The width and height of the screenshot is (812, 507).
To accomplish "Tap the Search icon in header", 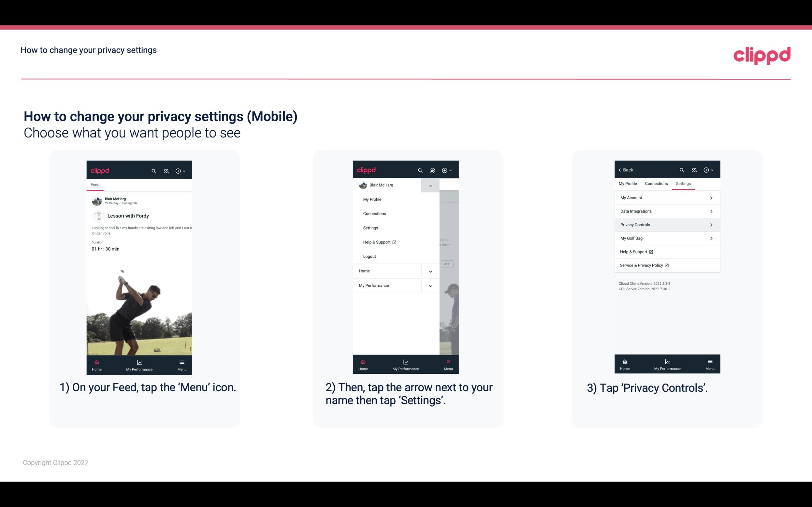I will coord(154,170).
